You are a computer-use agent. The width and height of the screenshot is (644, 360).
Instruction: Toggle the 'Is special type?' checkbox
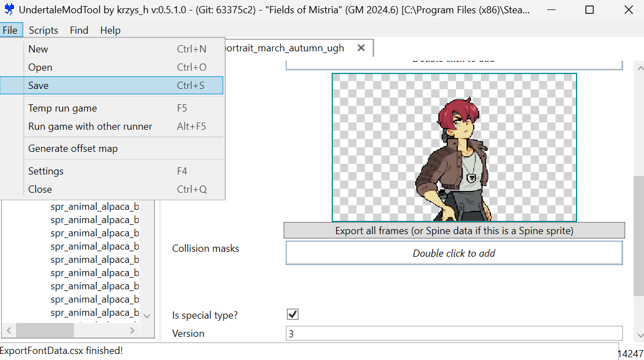[x=292, y=315]
